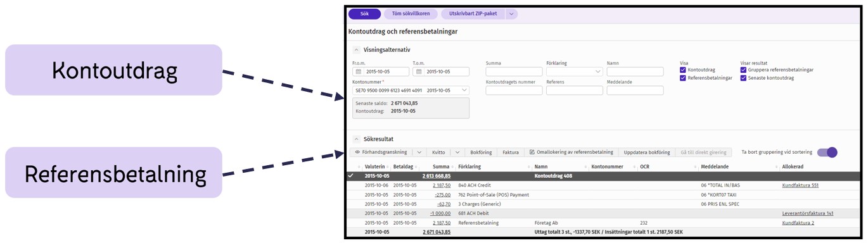Click the T.o.m. date field

(441, 72)
